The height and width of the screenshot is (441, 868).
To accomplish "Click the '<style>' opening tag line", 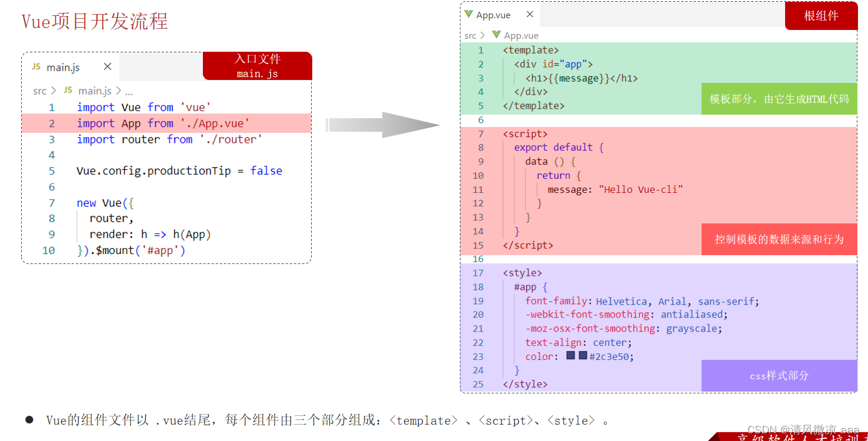I will click(522, 273).
